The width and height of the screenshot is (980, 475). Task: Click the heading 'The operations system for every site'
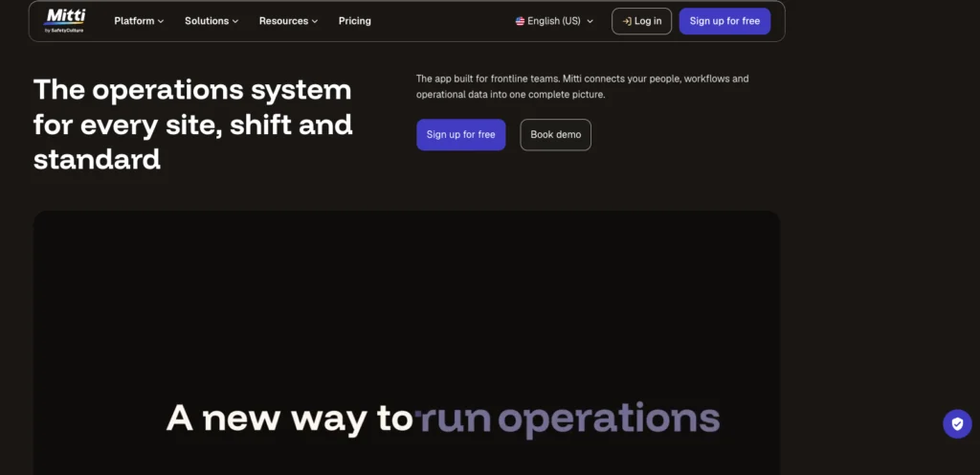tap(193, 124)
